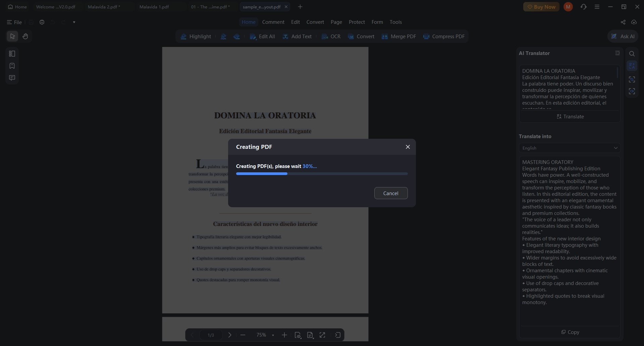644x346 pixels.
Task: Select the Home ribbon tab
Action: (x=249, y=22)
